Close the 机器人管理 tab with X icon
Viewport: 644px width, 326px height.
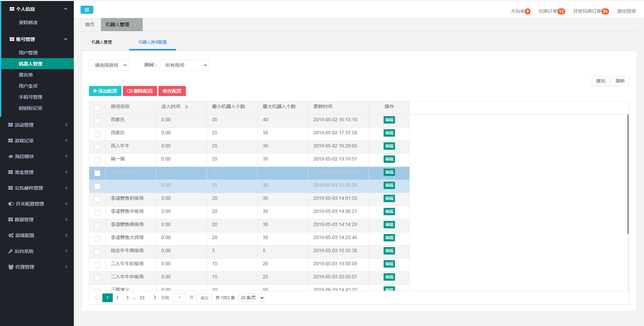135,25
